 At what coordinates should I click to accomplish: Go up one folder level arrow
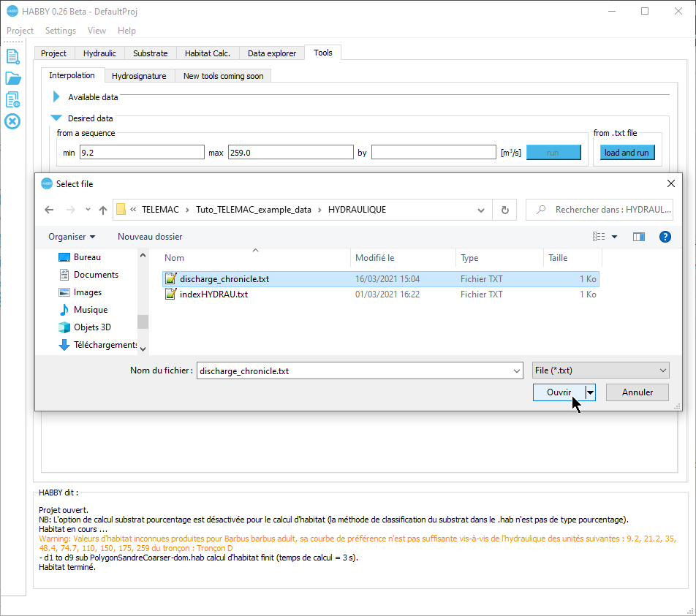(102, 210)
